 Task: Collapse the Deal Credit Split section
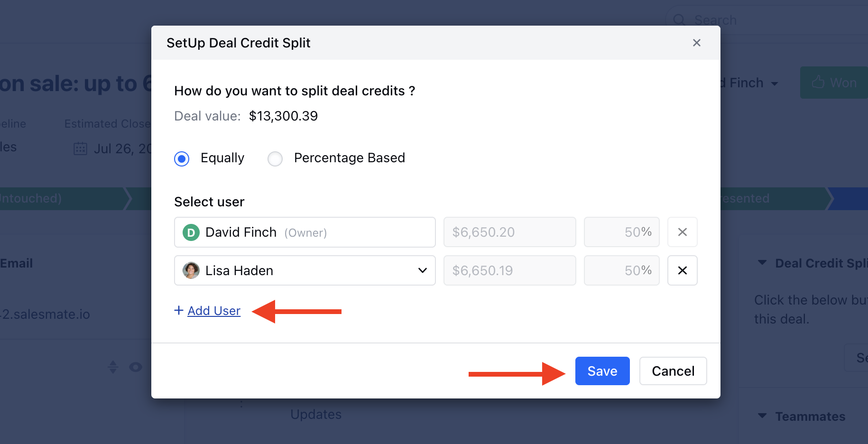(x=762, y=263)
